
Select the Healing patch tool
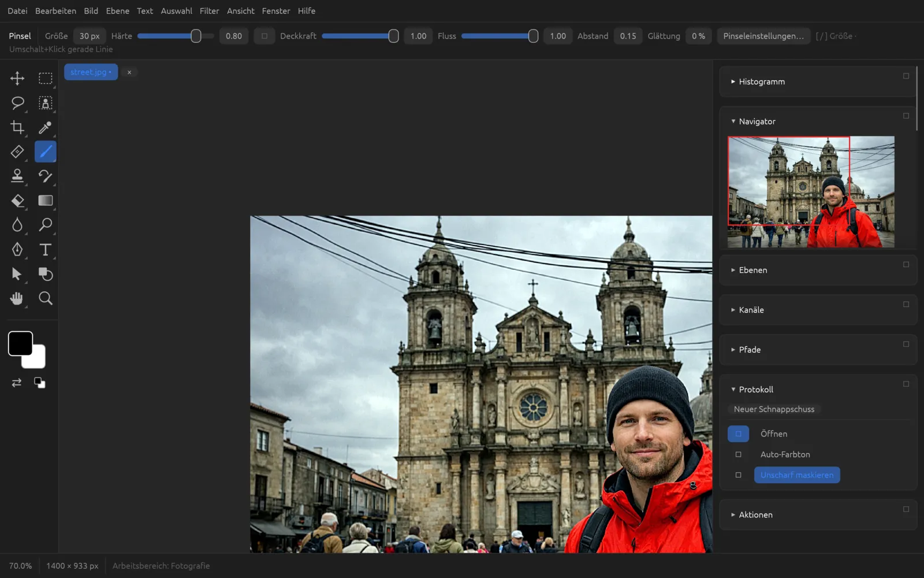click(17, 151)
